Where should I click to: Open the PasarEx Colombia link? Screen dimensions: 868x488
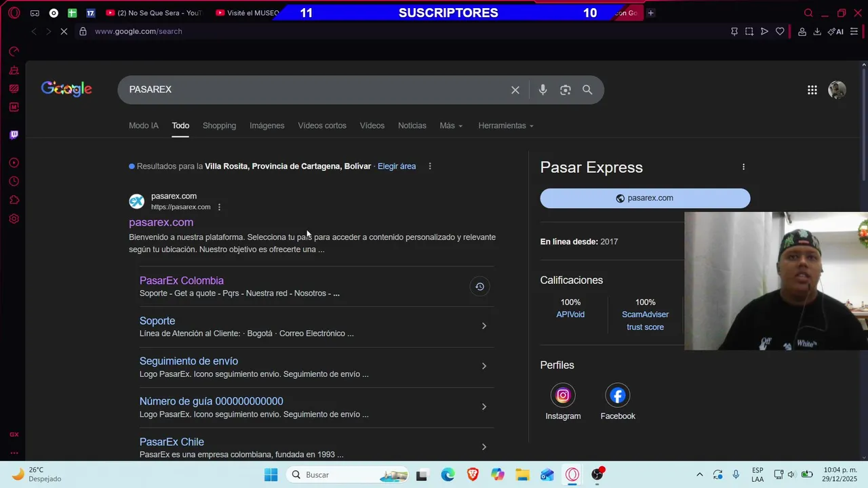click(x=181, y=281)
